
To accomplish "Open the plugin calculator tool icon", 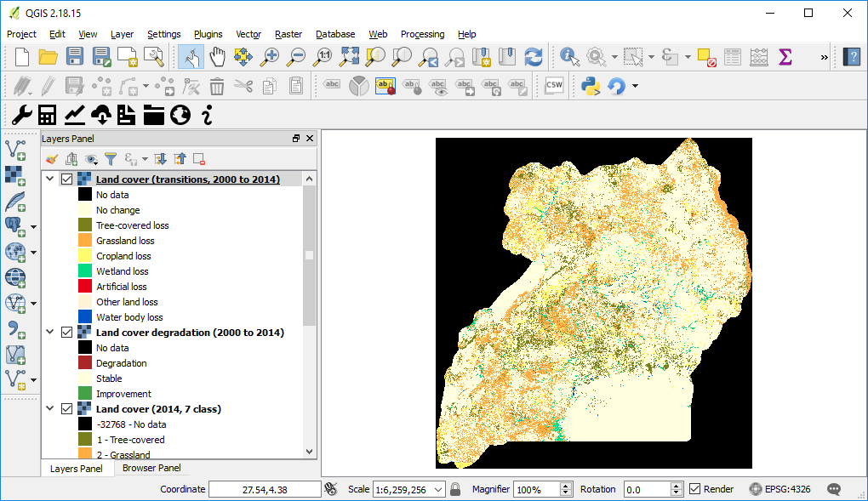I will (48, 114).
